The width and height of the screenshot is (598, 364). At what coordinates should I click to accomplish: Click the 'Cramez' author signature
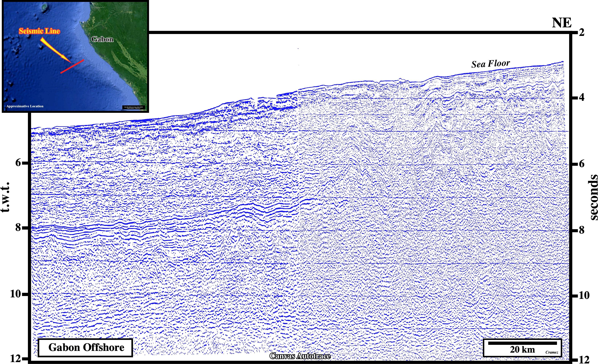tap(552, 352)
